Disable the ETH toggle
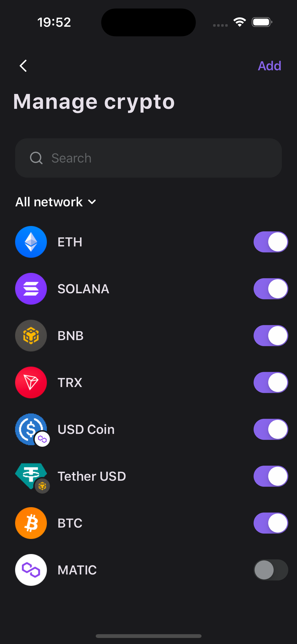 pyautogui.click(x=271, y=242)
